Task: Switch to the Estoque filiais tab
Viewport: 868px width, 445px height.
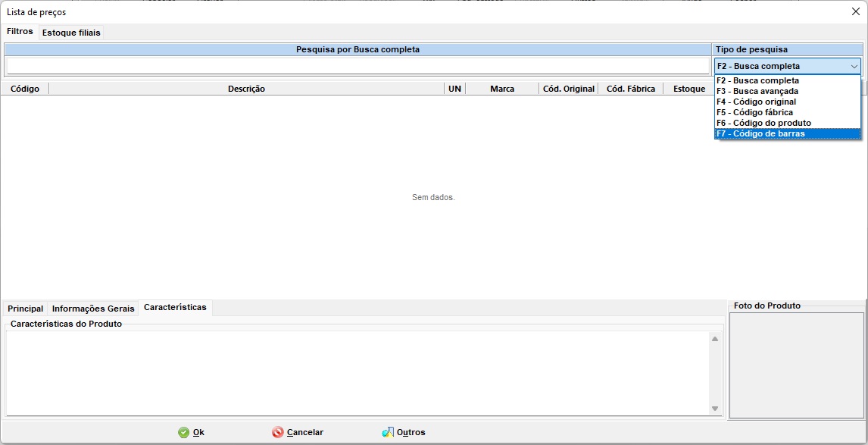Action: [x=71, y=33]
